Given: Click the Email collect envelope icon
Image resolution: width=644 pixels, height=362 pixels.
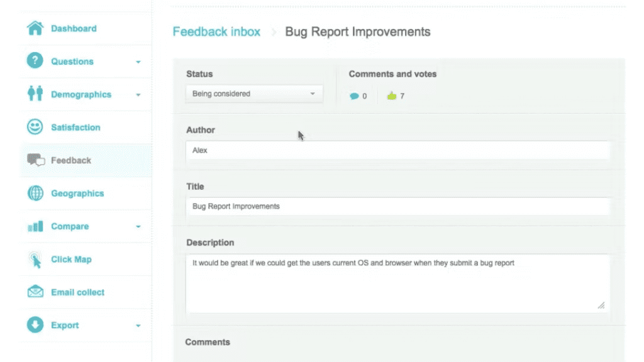Looking at the screenshot, I should pos(35,292).
